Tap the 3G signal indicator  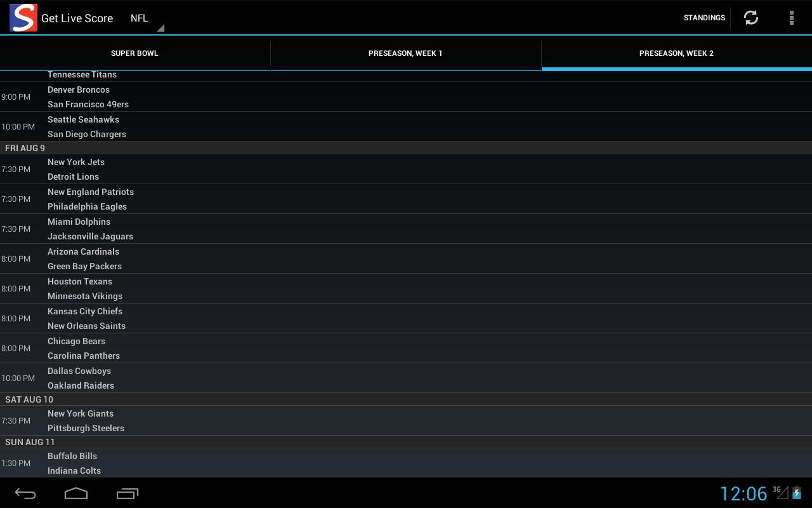(780, 492)
